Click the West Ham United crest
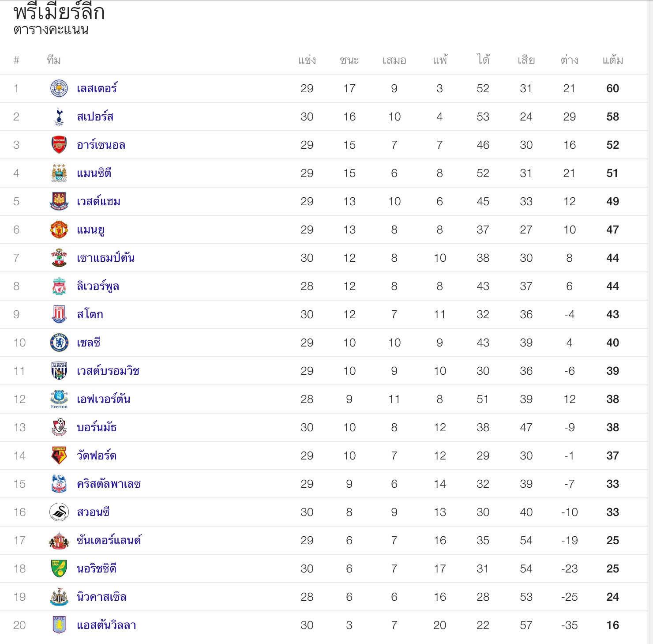 [x=59, y=201]
